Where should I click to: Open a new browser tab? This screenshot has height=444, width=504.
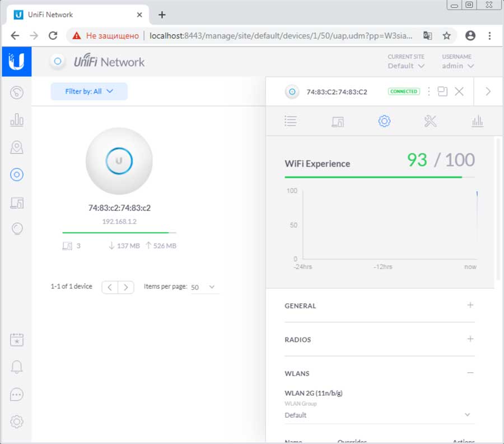point(162,15)
